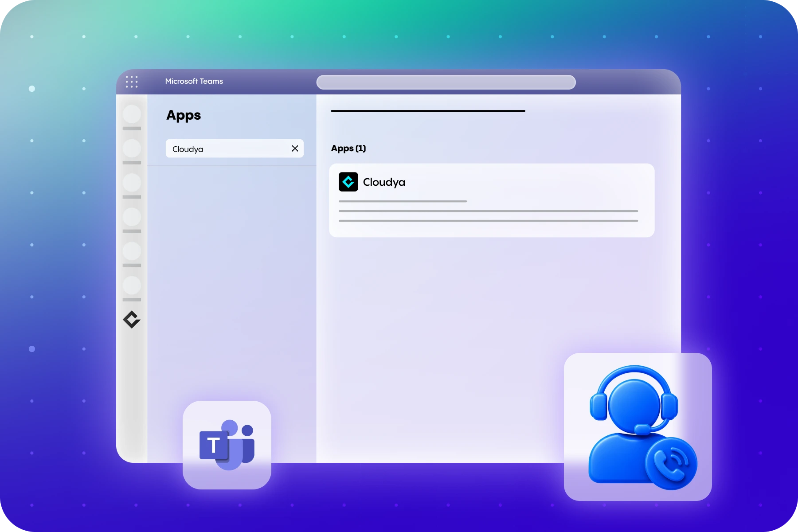Click the Cloudya app logo in results
The width and height of the screenshot is (798, 532).
[x=348, y=182]
